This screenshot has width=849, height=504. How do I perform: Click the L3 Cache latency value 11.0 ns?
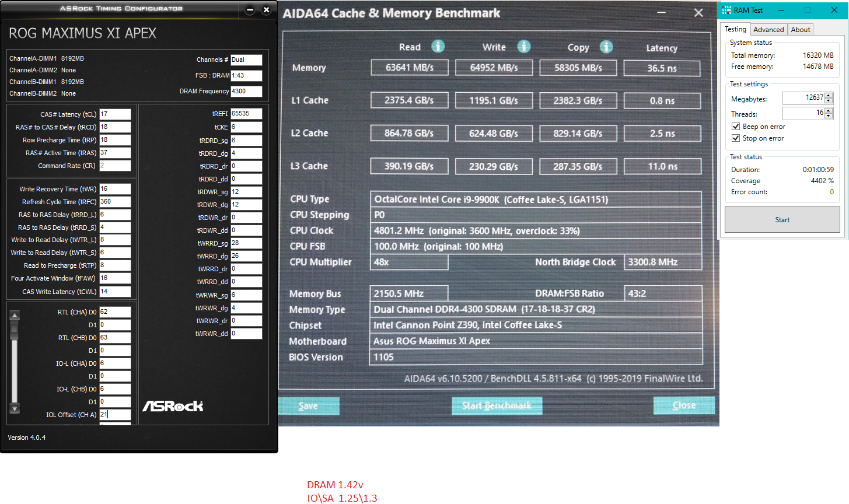662,166
